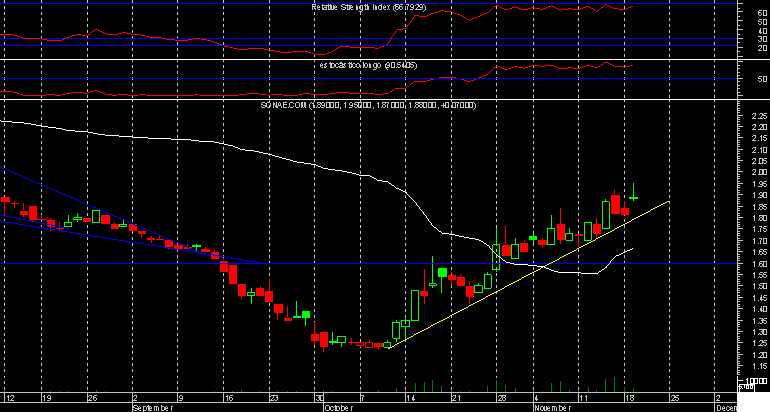The width and height of the screenshot is (770, 412).
Task: Click the 20 label on RSI axis
Action: [x=763, y=48]
